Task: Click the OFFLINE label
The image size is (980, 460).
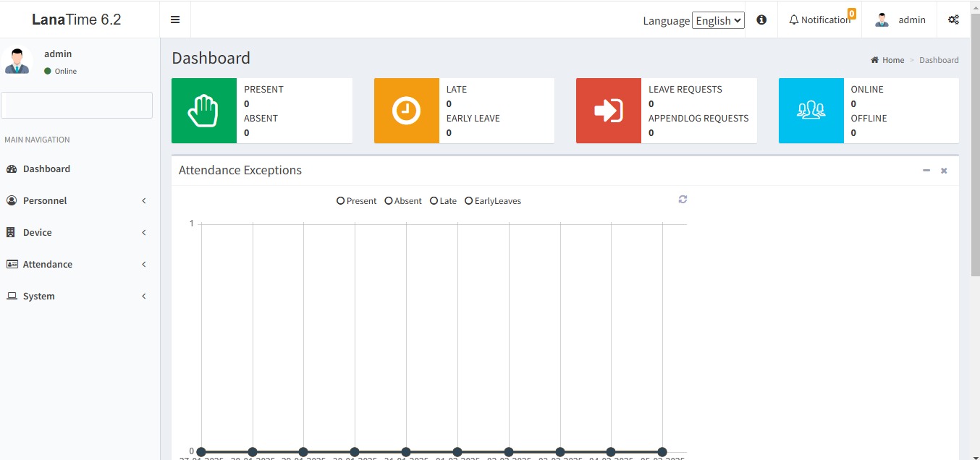Action: (869, 118)
